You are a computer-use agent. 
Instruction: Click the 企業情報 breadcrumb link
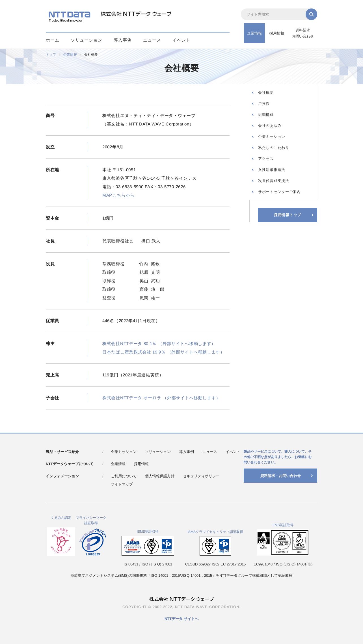[x=70, y=55]
